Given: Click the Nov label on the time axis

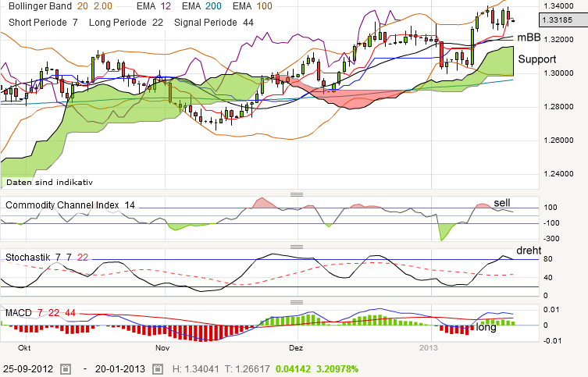Looking at the screenshot, I should 162,348.
